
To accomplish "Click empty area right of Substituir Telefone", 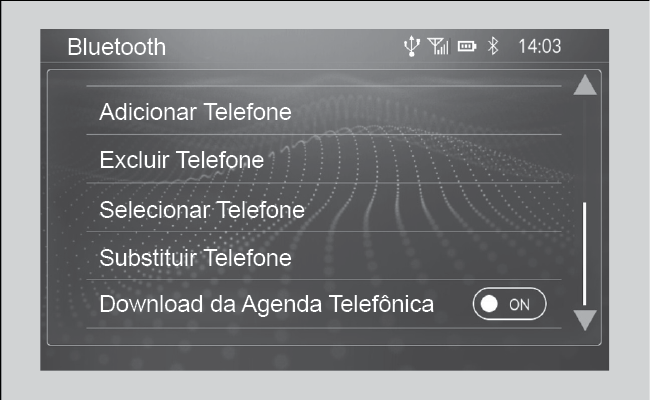I will click(427, 256).
